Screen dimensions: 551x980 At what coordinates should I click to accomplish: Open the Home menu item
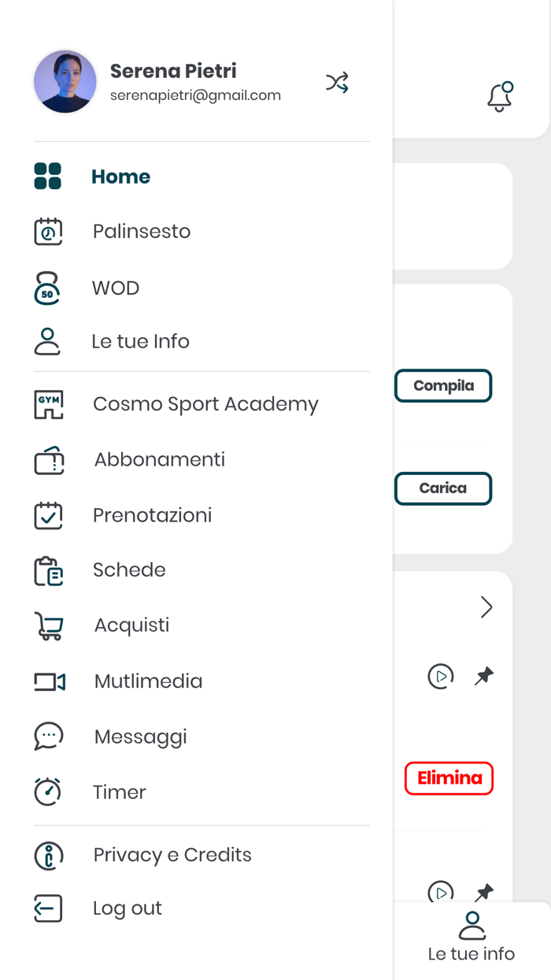point(120,177)
